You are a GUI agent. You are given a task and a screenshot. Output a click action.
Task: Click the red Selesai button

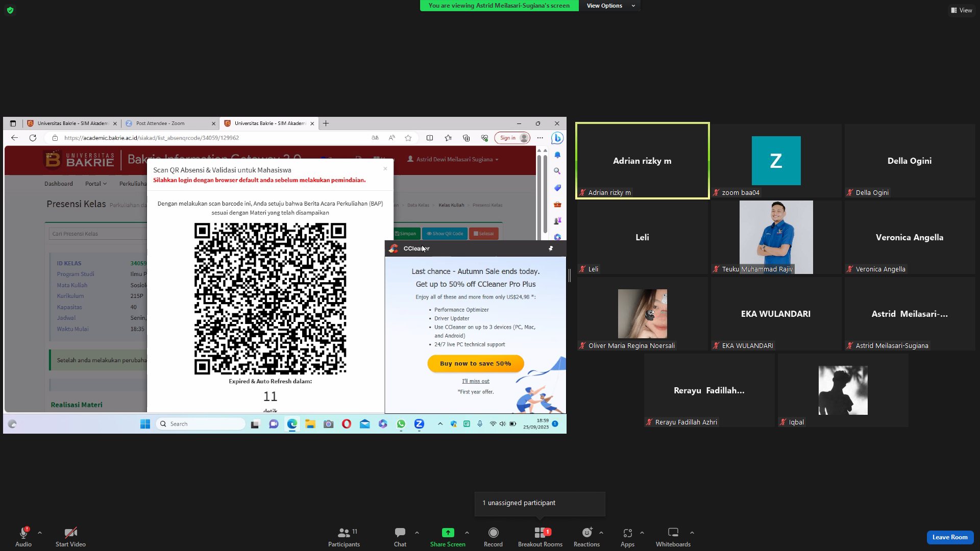tap(484, 234)
